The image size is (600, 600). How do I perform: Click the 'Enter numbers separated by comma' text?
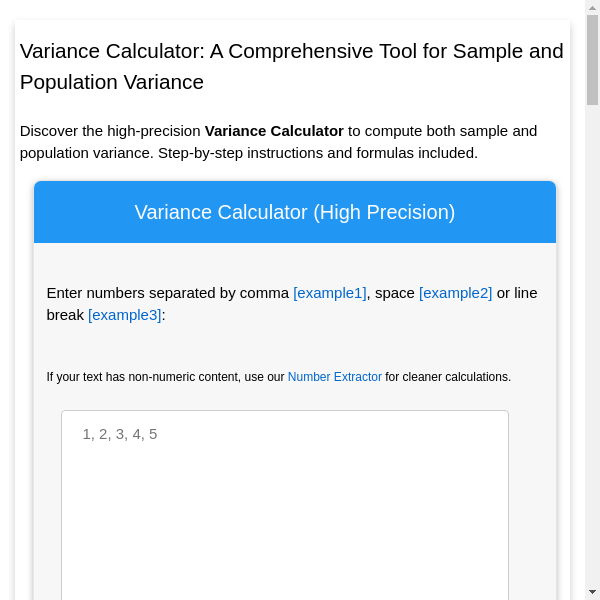[x=167, y=293]
